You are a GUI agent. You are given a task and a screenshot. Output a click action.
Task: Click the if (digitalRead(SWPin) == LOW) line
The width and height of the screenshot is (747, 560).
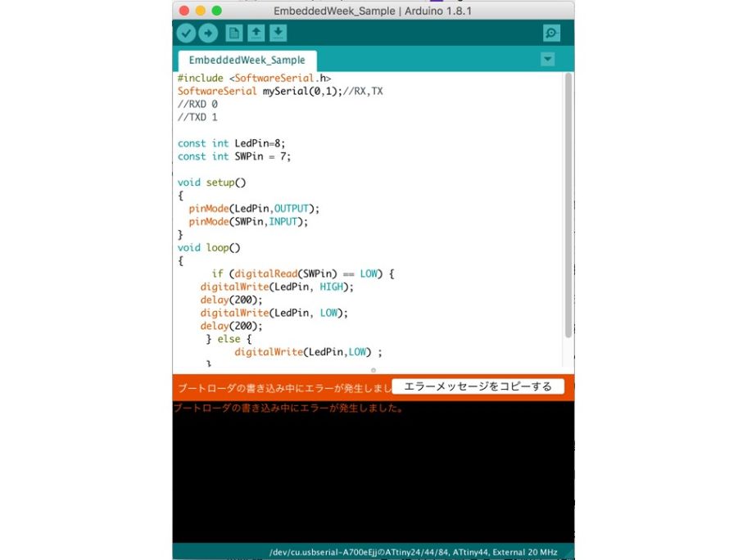pos(303,273)
